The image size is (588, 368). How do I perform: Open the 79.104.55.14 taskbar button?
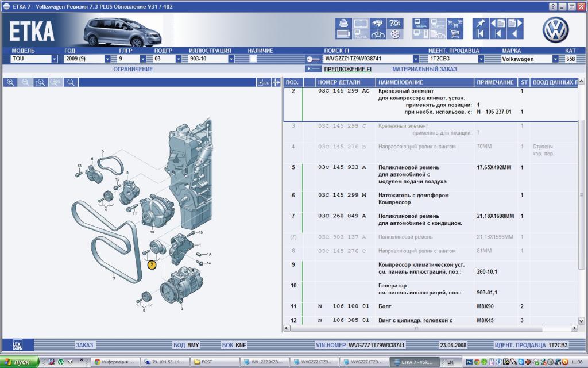pyautogui.click(x=164, y=362)
